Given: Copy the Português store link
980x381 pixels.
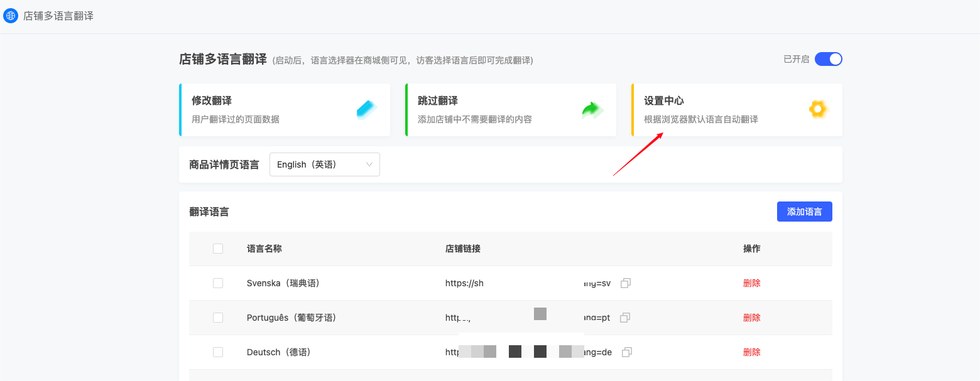Looking at the screenshot, I should [x=625, y=318].
